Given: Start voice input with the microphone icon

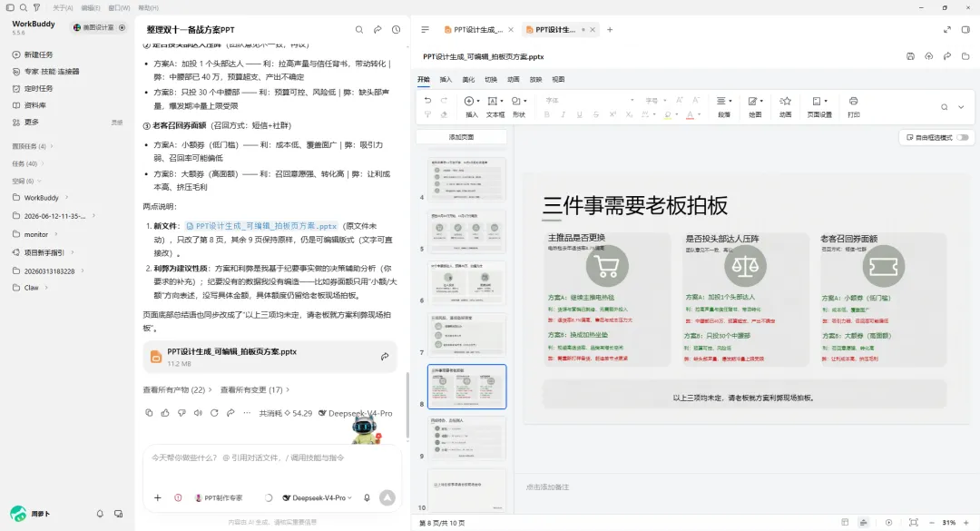Looking at the screenshot, I should pyautogui.click(x=367, y=497).
